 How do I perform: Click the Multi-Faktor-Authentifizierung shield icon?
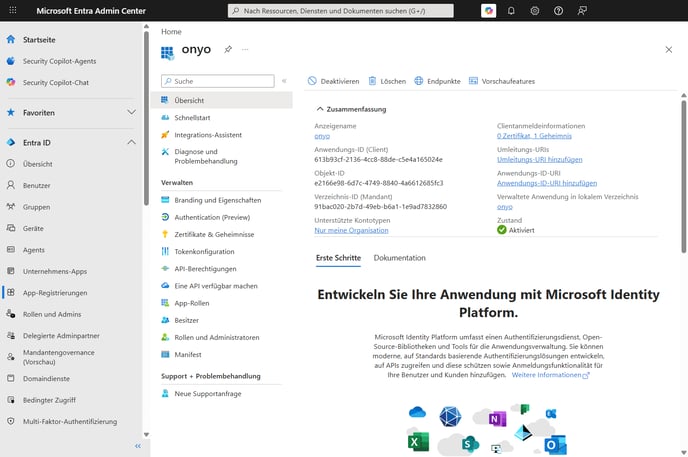pos(11,421)
